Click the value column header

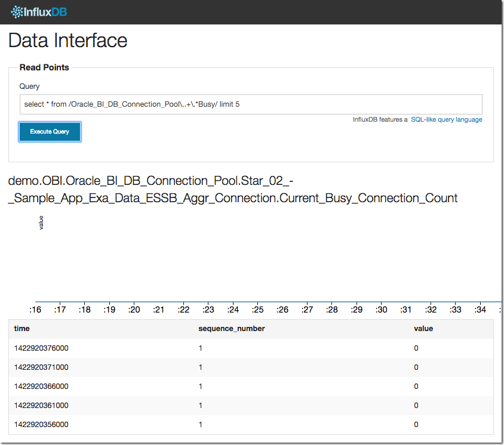point(423,329)
